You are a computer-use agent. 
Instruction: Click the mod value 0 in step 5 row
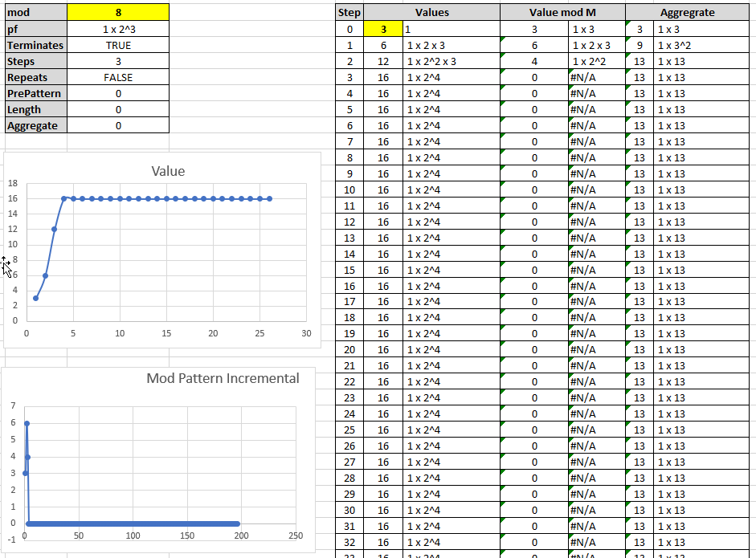click(x=534, y=109)
